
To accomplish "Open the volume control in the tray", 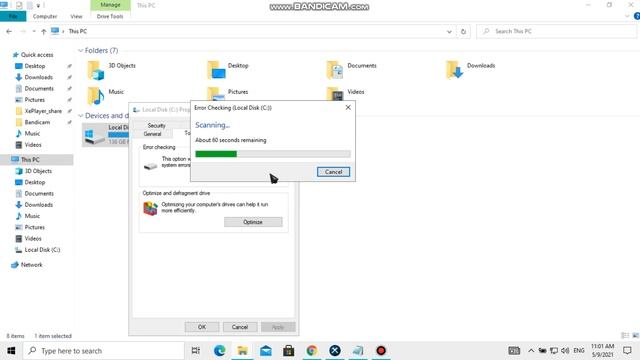I will (x=565, y=351).
